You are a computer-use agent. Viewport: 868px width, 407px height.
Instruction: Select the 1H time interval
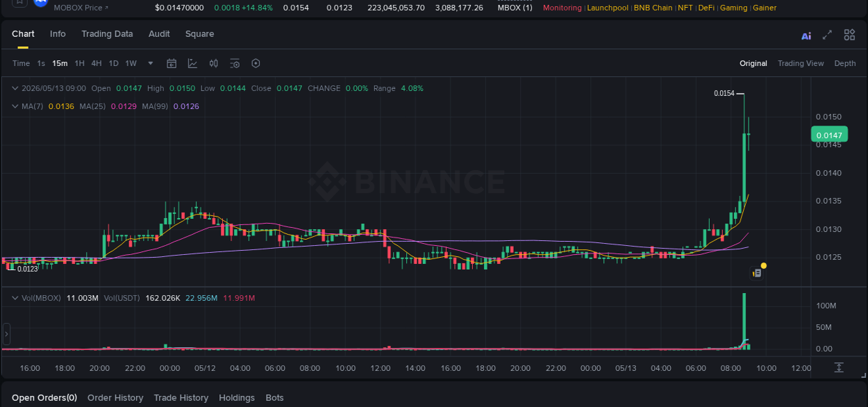[x=79, y=63]
